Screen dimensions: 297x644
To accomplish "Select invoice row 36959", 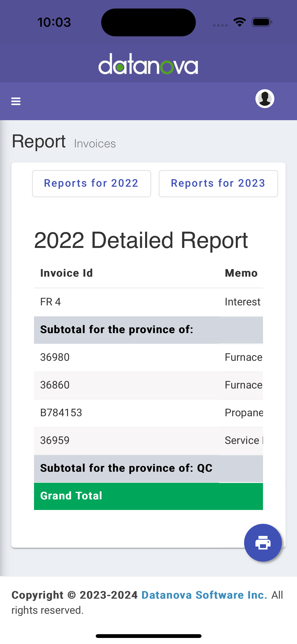I will [x=148, y=440].
